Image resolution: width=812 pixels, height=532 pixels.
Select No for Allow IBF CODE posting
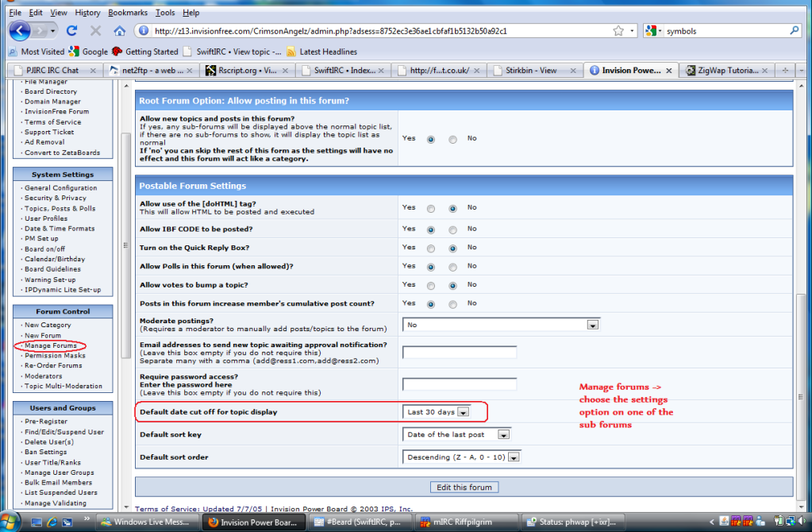point(452,229)
